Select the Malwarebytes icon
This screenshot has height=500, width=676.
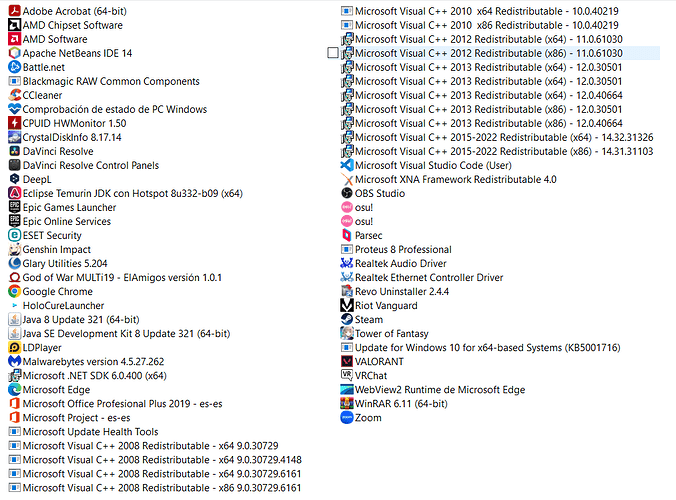point(14,361)
